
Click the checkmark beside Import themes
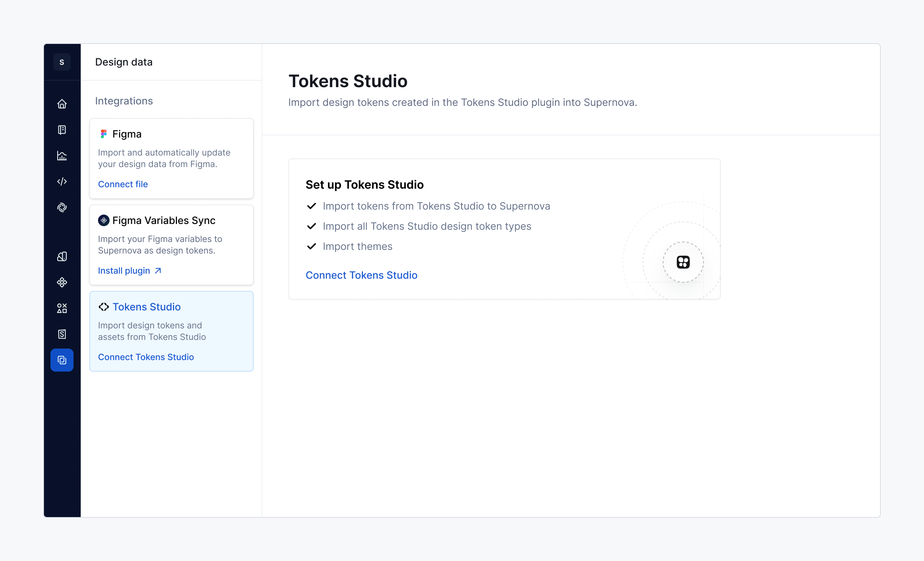(311, 246)
